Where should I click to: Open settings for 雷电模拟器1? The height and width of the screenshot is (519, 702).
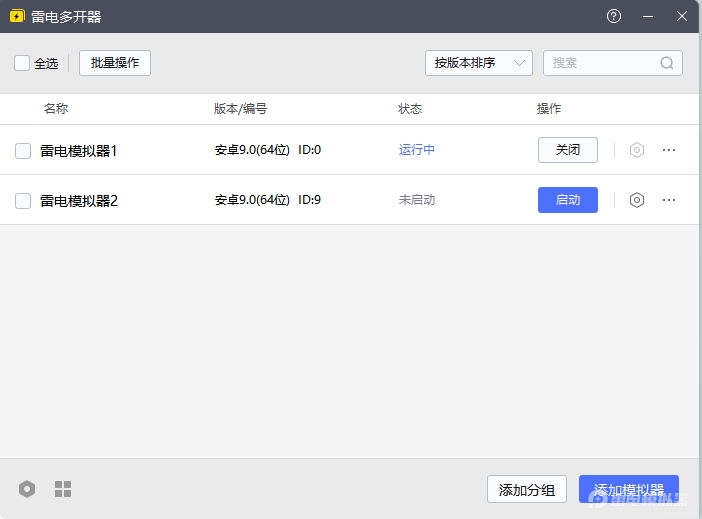(x=637, y=150)
